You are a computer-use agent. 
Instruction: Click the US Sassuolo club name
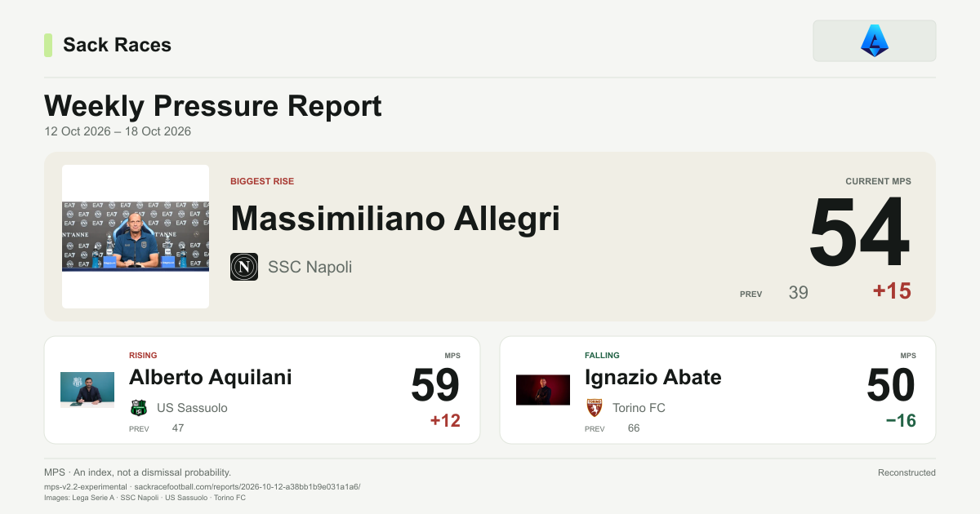point(192,408)
